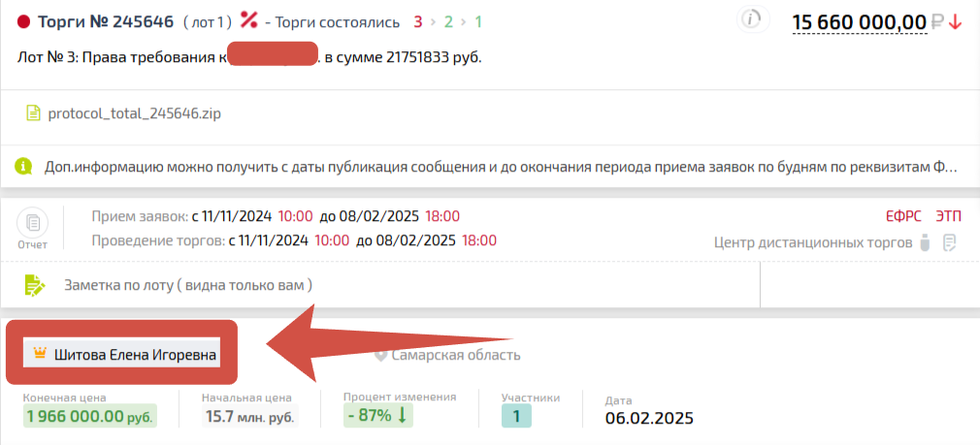Select stage 2 in the Торги состоялись sequence
This screenshot has width=980, height=445.
tap(448, 22)
